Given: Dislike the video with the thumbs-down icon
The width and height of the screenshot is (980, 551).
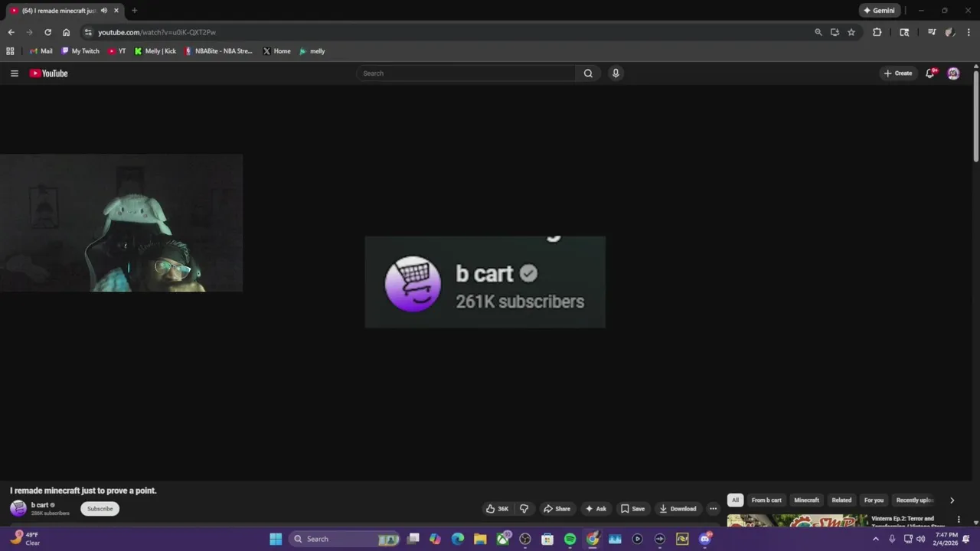Looking at the screenshot, I should pos(524,509).
